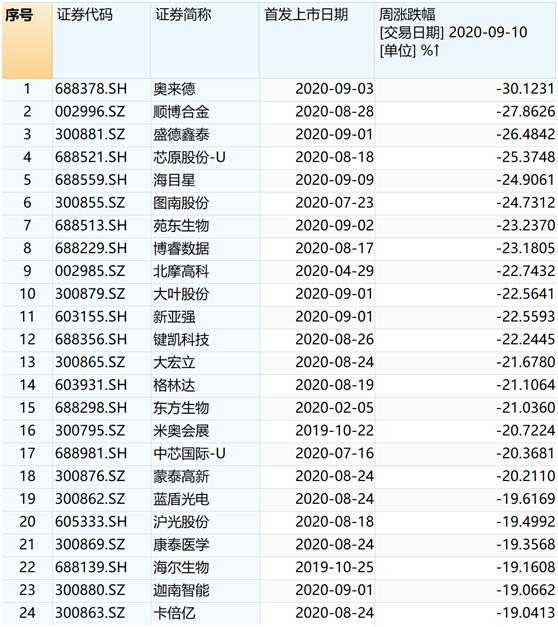Click stock code 688981.SH
The width and height of the screenshot is (558, 627).
91,453
